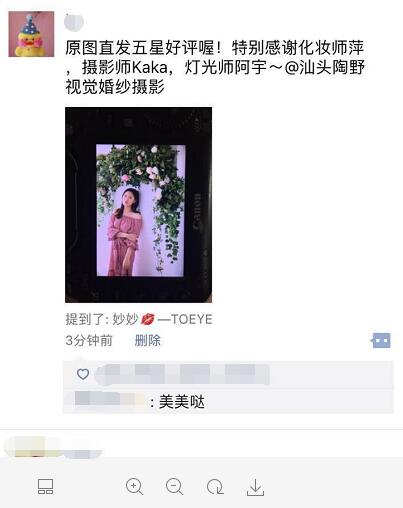Select the 美美哒 comment text
This screenshot has width=403, height=508.
click(182, 401)
